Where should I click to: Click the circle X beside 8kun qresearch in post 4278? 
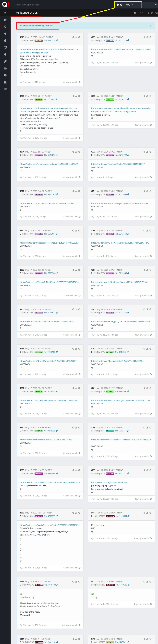(79, 82)
